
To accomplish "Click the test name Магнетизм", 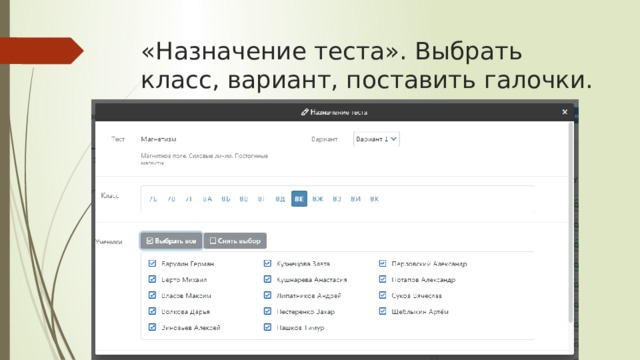I will click(158, 139).
